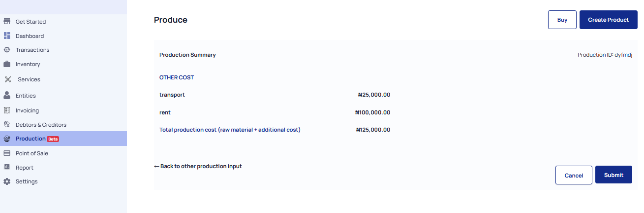Submit the production summary

(x=613, y=175)
